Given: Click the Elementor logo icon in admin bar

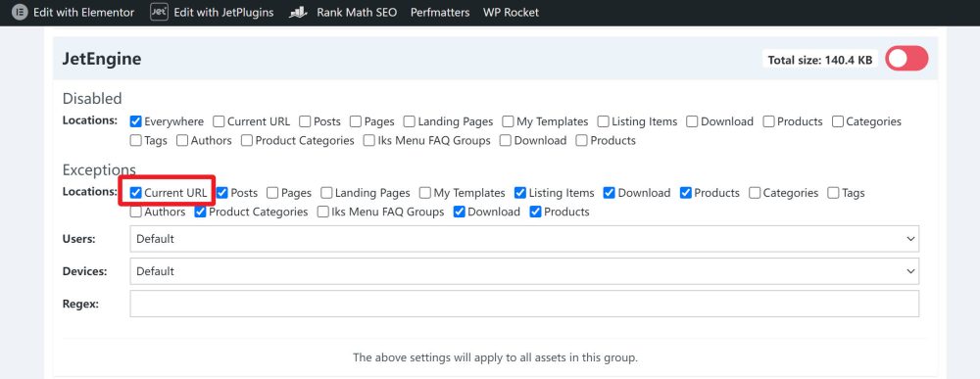Looking at the screenshot, I should tap(20, 12).
